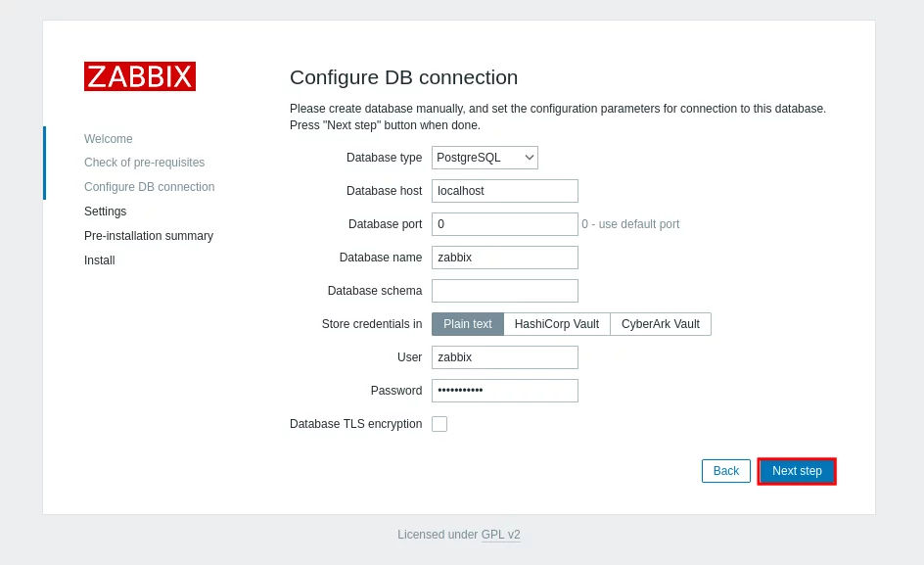Screen dimensions: 924x565
Task: Focus the Database host field
Action: [x=504, y=191]
